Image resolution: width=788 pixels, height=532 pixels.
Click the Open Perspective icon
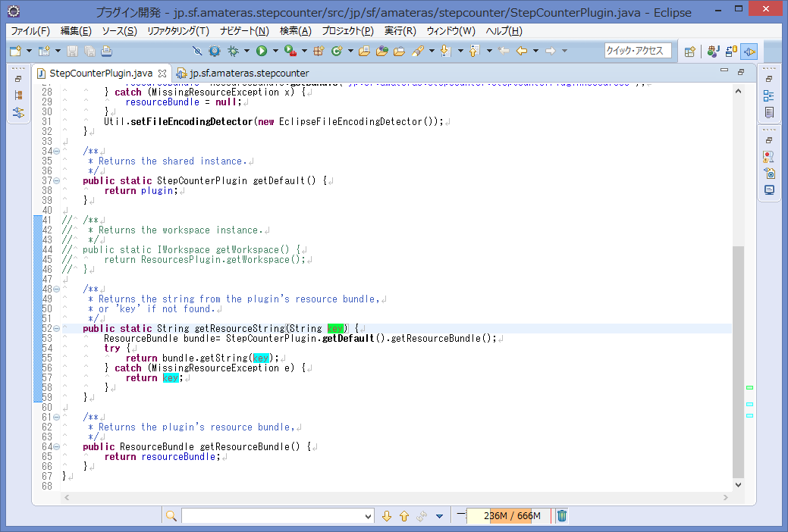[689, 52]
